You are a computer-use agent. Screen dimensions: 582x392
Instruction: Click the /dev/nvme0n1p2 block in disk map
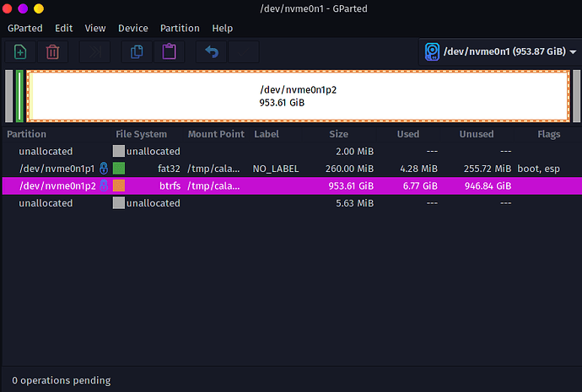tap(297, 95)
